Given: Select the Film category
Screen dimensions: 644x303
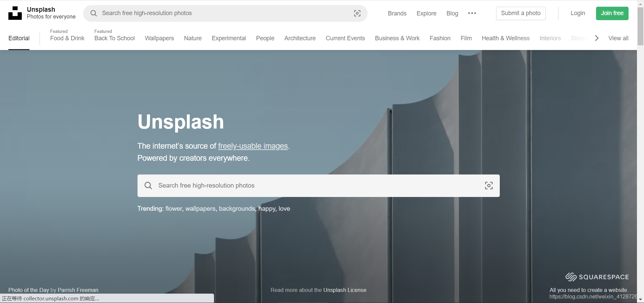Looking at the screenshot, I should tap(466, 38).
